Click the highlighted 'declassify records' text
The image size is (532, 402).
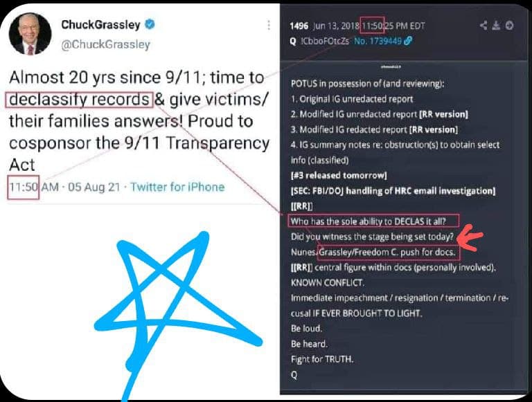(x=79, y=100)
